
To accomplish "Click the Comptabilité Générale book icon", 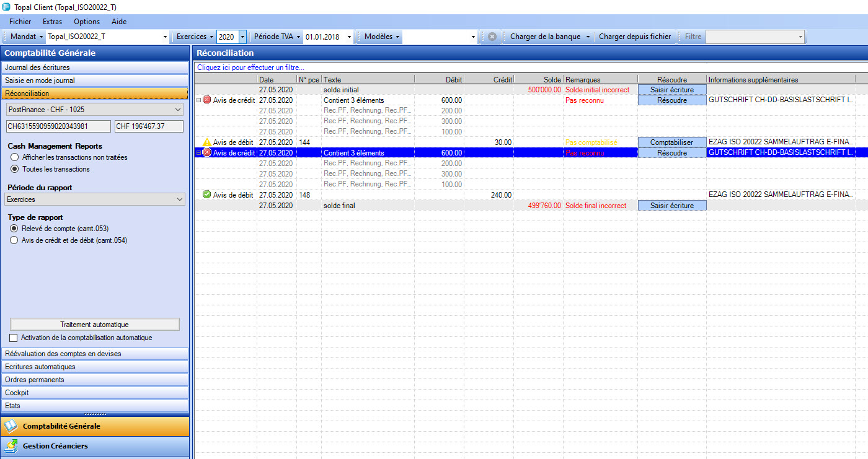I will pos(11,426).
